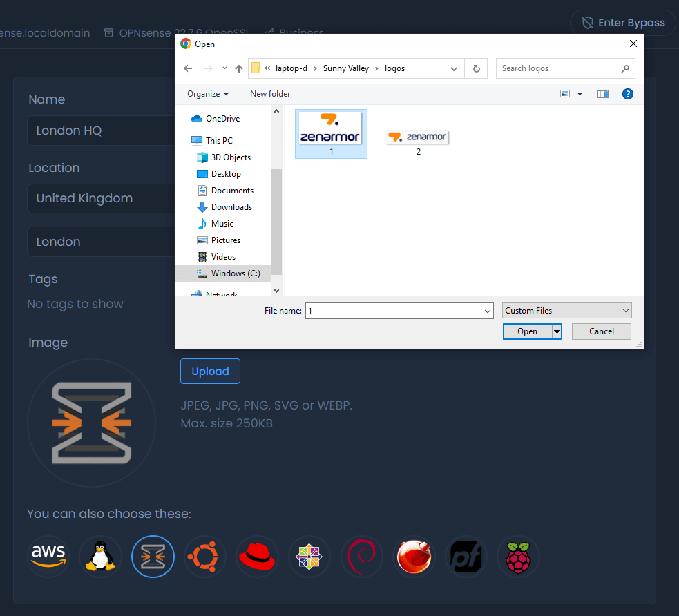679x616 pixels.
Task: Close the Open dialog
Action: pos(633,44)
